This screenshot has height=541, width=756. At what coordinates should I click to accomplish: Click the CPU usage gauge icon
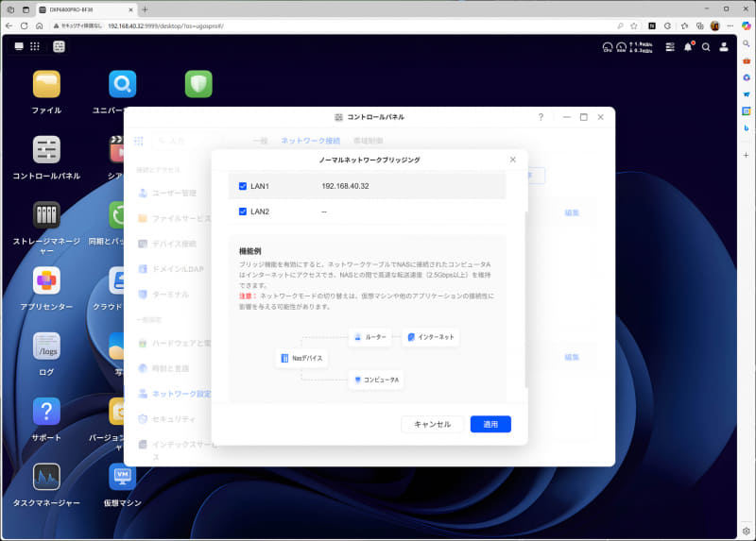(608, 46)
